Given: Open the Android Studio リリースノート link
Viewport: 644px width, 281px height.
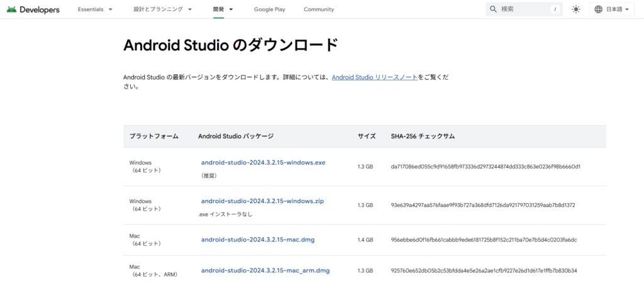Looking at the screenshot, I should pos(375,77).
